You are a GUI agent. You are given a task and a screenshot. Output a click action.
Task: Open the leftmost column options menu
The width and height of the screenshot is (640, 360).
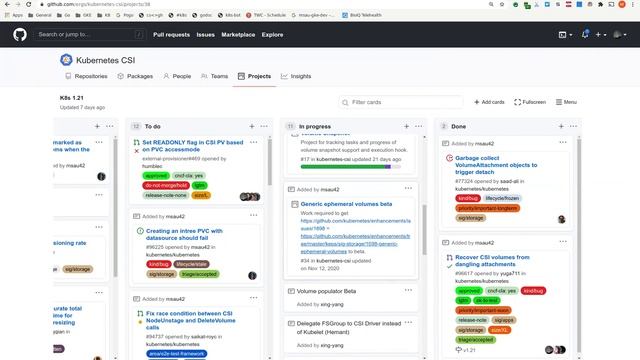click(109, 127)
